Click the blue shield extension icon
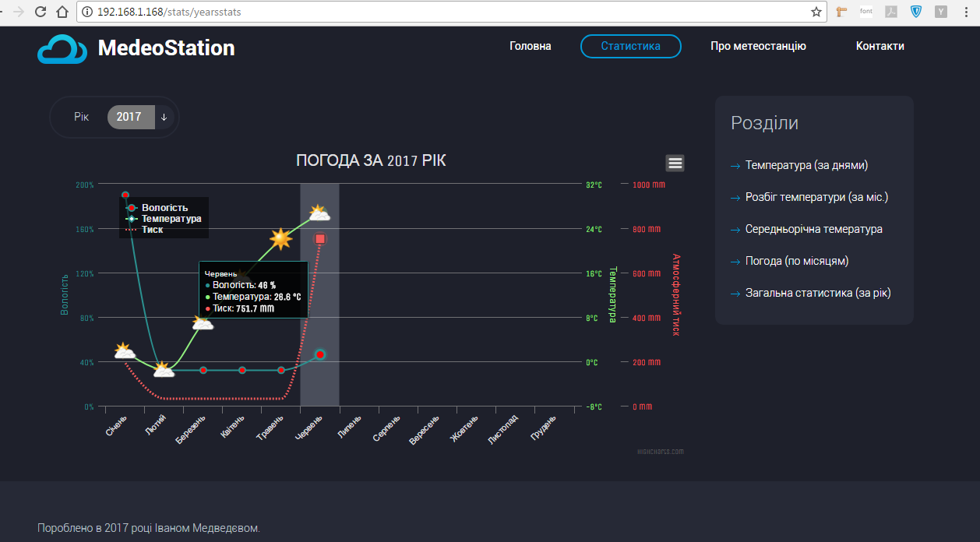 pos(916,12)
